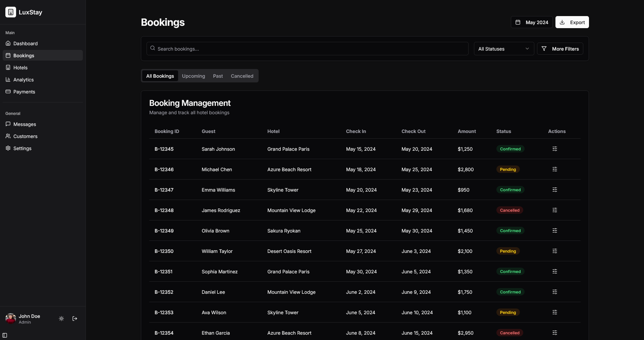Click guest name Sarah Johnson
The width and height of the screenshot is (644, 340).
coord(218,149)
